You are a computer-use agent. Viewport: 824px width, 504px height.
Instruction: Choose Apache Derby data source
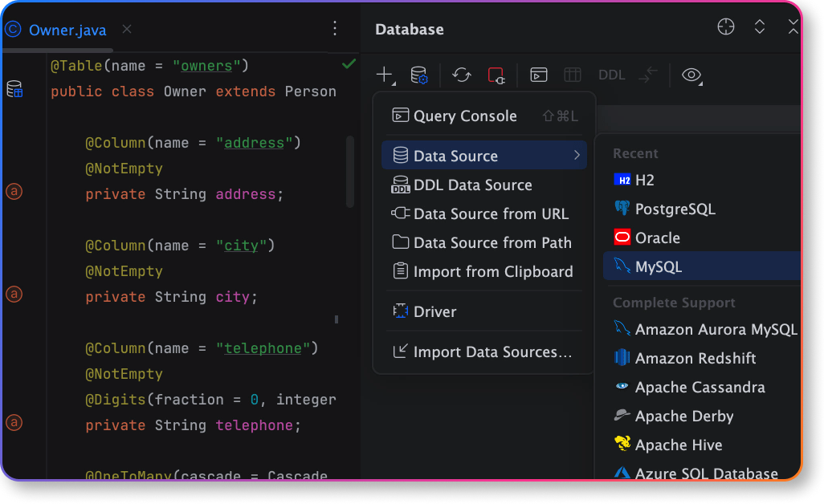[x=702, y=416]
